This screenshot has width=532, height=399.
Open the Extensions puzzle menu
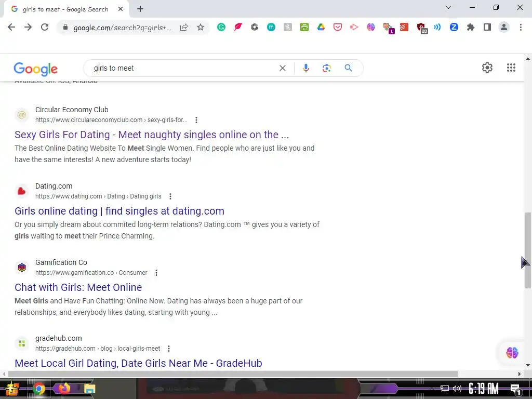point(471,27)
